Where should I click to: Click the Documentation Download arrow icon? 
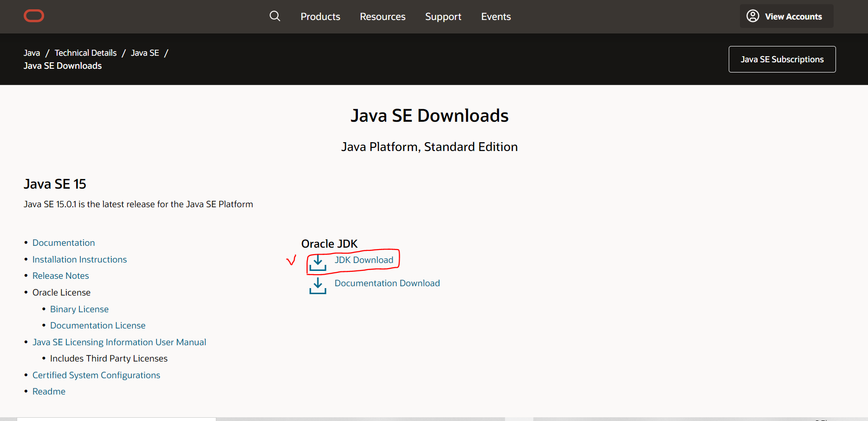[318, 286]
